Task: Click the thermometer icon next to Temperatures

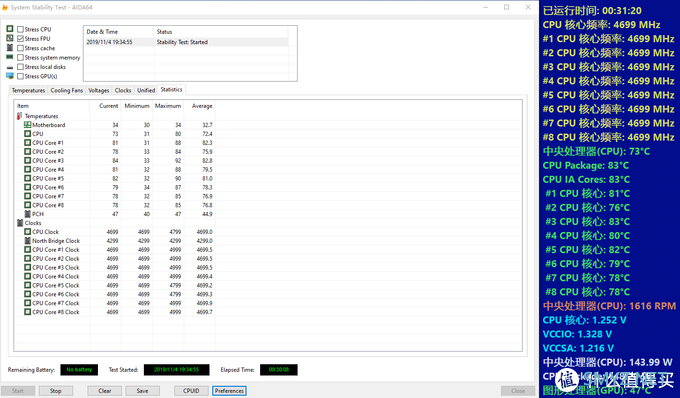Action: [20, 116]
